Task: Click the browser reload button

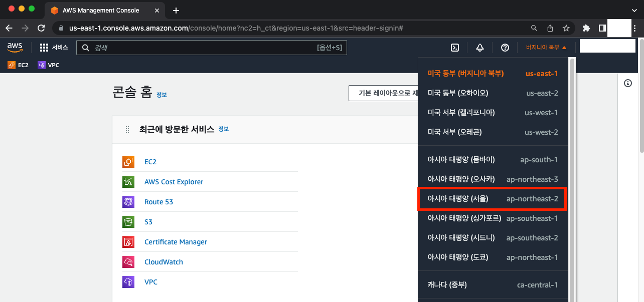Action: [41, 28]
